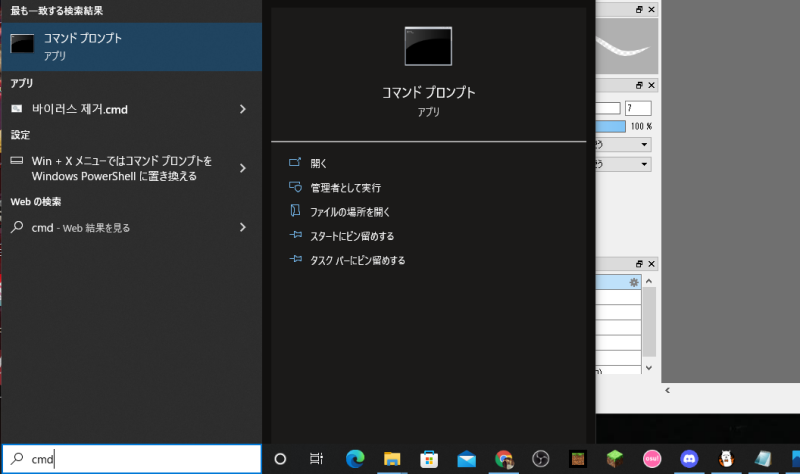The height and width of the screenshot is (474, 800).
Task: Open Task View on the taskbar
Action: pyautogui.click(x=316, y=459)
